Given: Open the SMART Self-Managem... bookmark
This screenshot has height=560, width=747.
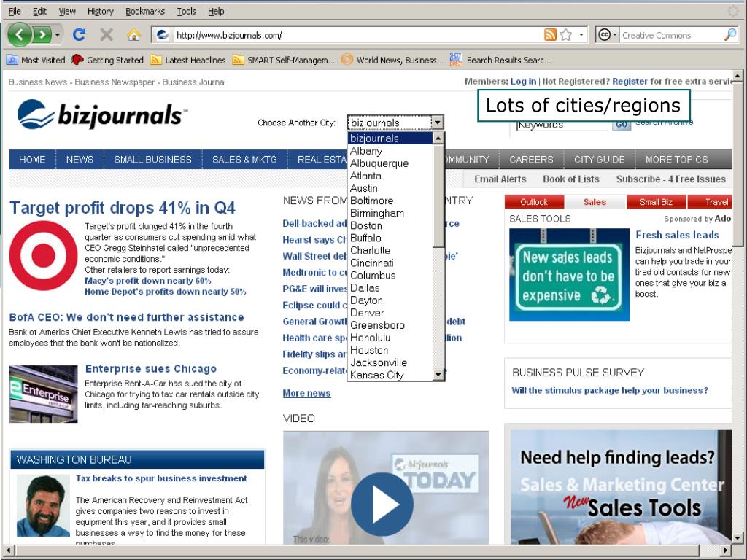Looking at the screenshot, I should (284, 60).
